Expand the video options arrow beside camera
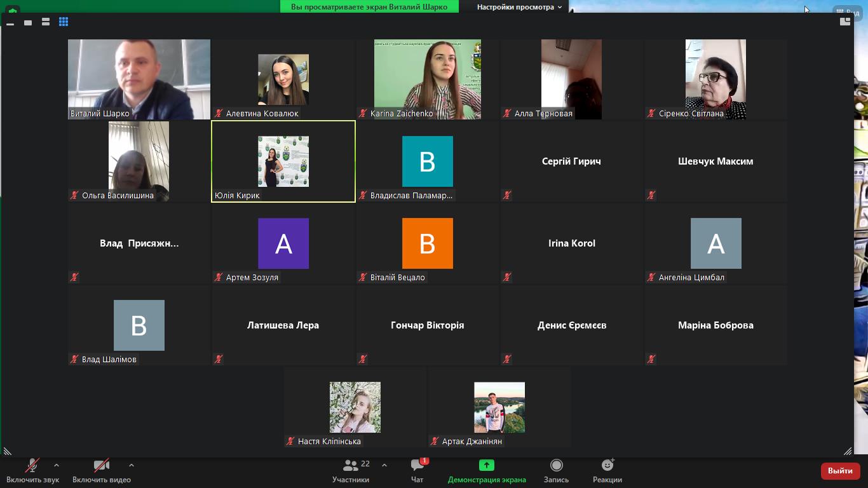This screenshot has width=868, height=488. [132, 465]
